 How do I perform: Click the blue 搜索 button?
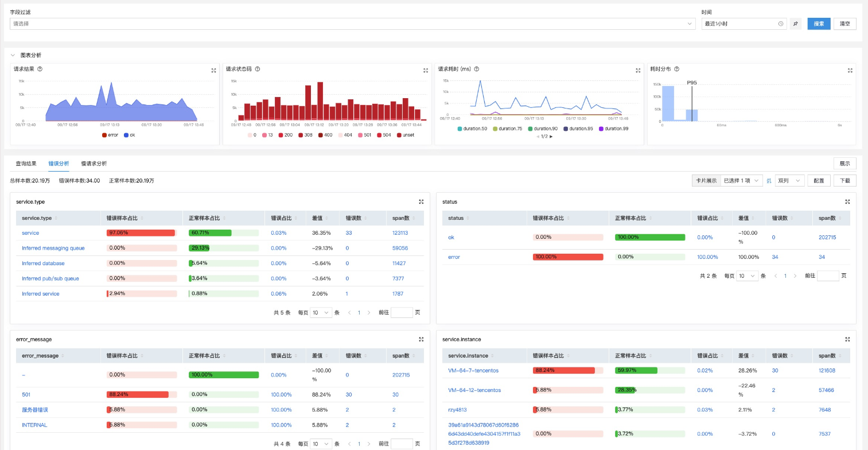(x=818, y=24)
